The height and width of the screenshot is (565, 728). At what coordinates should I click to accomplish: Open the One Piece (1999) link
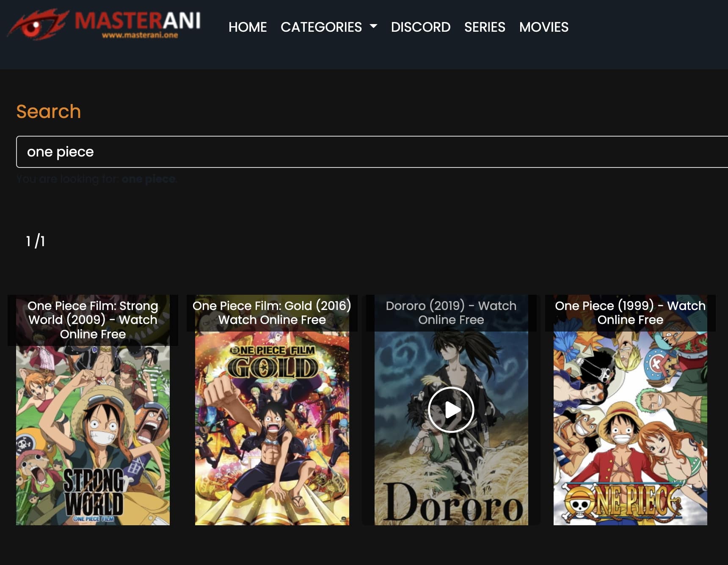coord(630,313)
